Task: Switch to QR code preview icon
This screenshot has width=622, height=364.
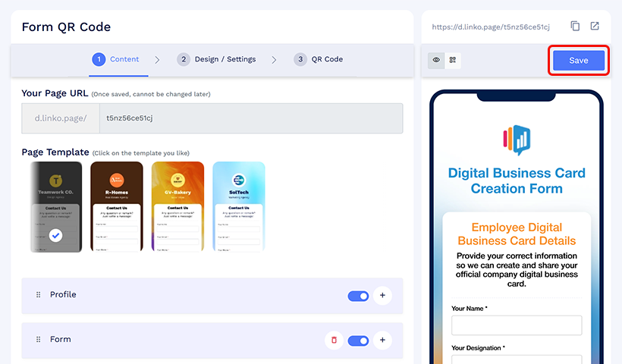Action: pyautogui.click(x=453, y=60)
